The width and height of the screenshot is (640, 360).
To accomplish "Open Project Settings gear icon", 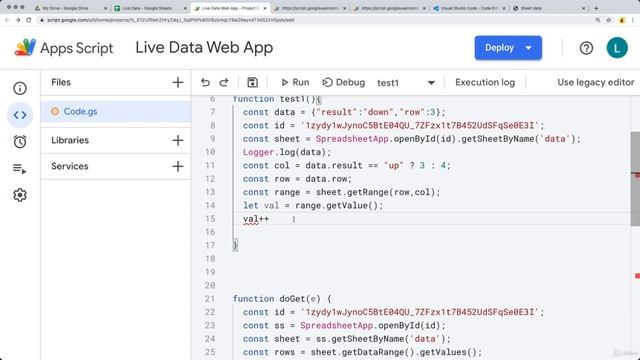I will (x=20, y=195).
